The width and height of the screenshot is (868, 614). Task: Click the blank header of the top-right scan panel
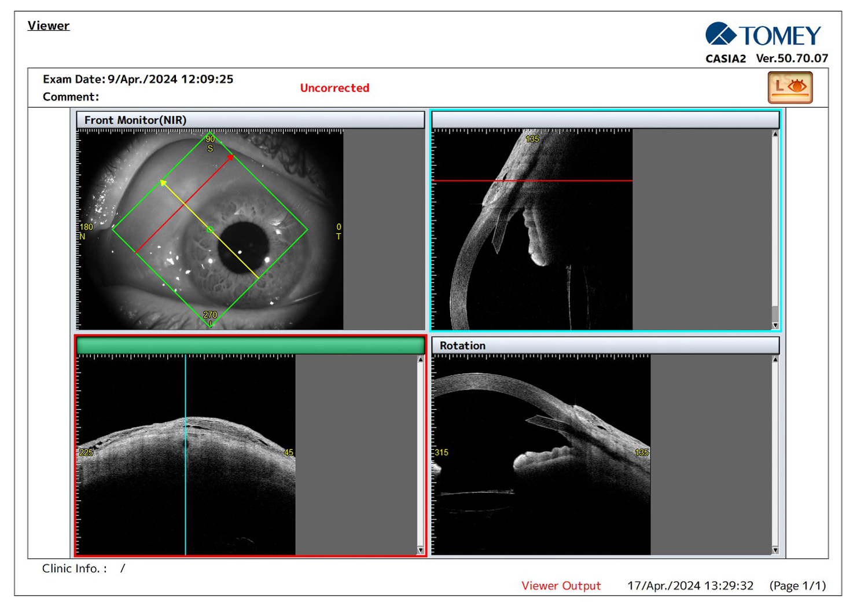[605, 120]
